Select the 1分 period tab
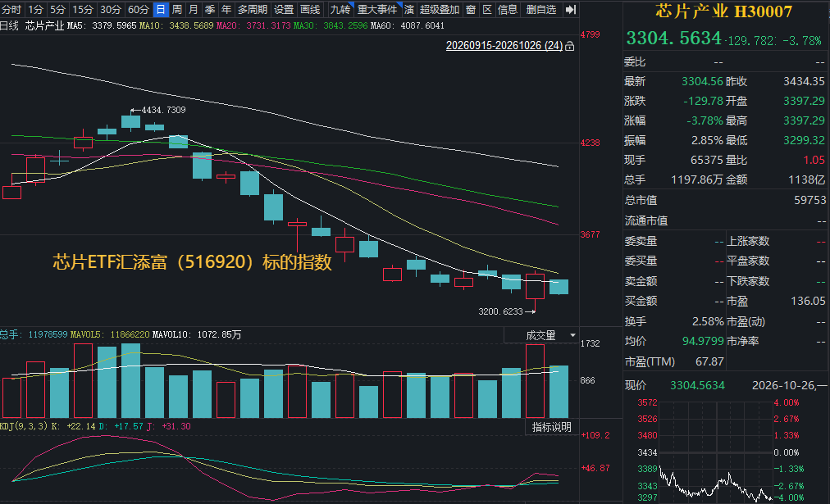 [35, 10]
